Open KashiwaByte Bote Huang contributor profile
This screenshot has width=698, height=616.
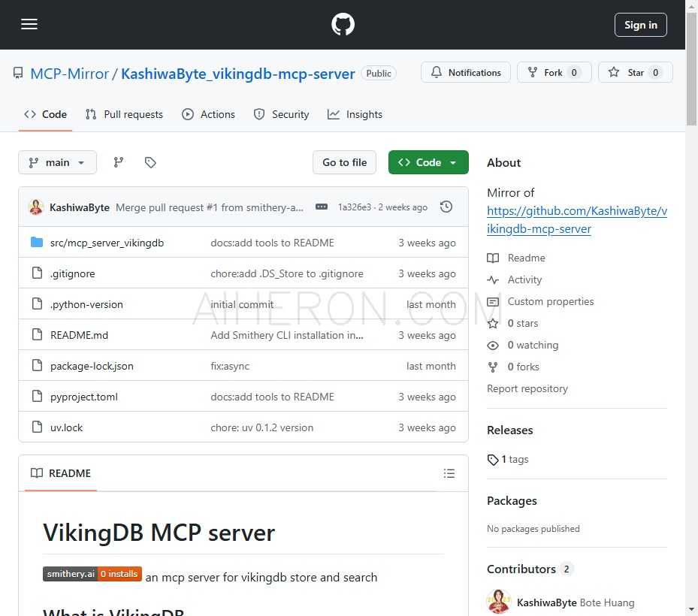point(575,602)
